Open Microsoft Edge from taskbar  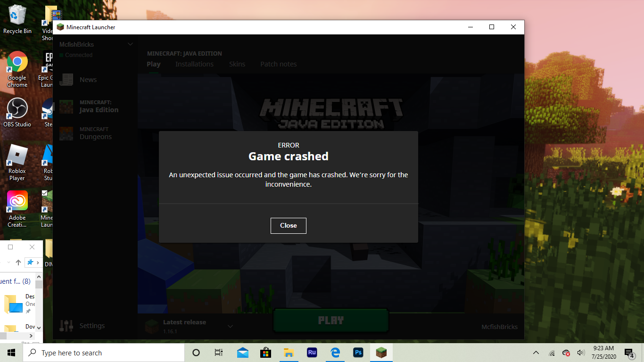pyautogui.click(x=335, y=353)
